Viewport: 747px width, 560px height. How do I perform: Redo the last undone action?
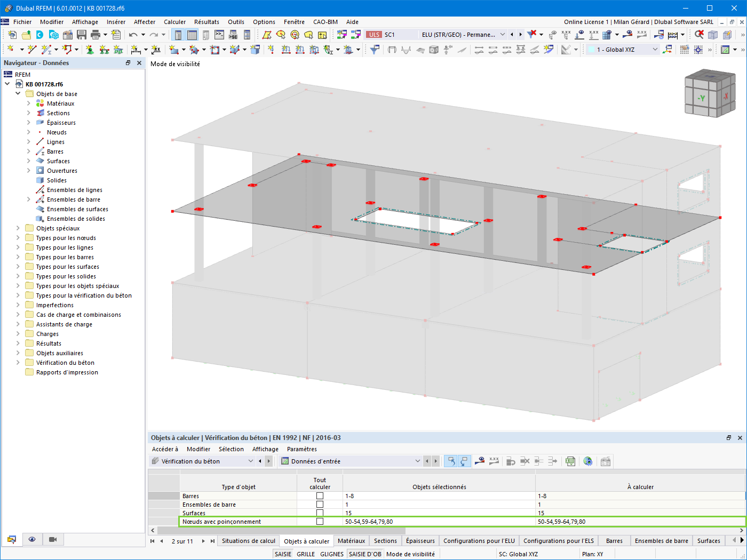154,35
